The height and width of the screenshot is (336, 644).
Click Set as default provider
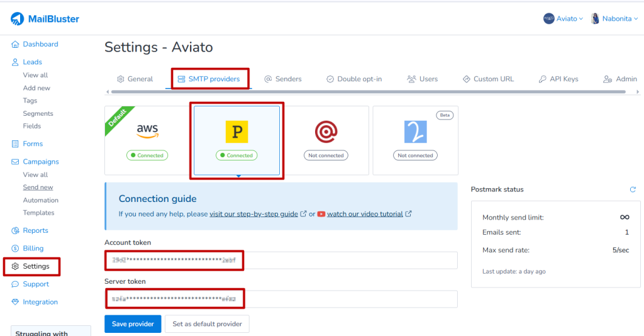pyautogui.click(x=207, y=324)
